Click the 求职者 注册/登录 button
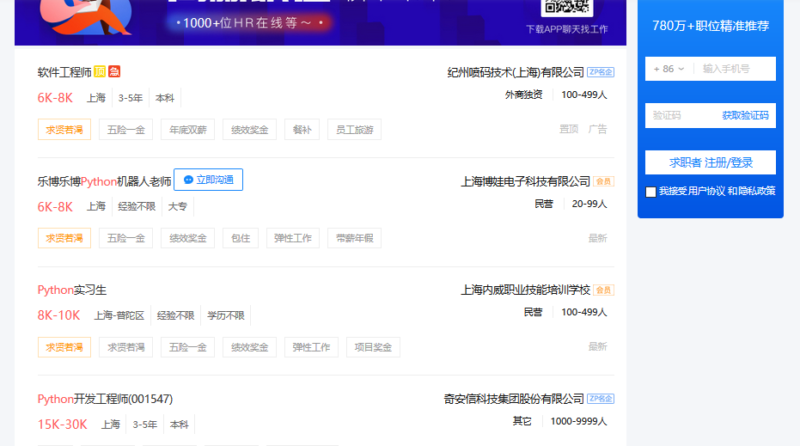 (x=710, y=163)
